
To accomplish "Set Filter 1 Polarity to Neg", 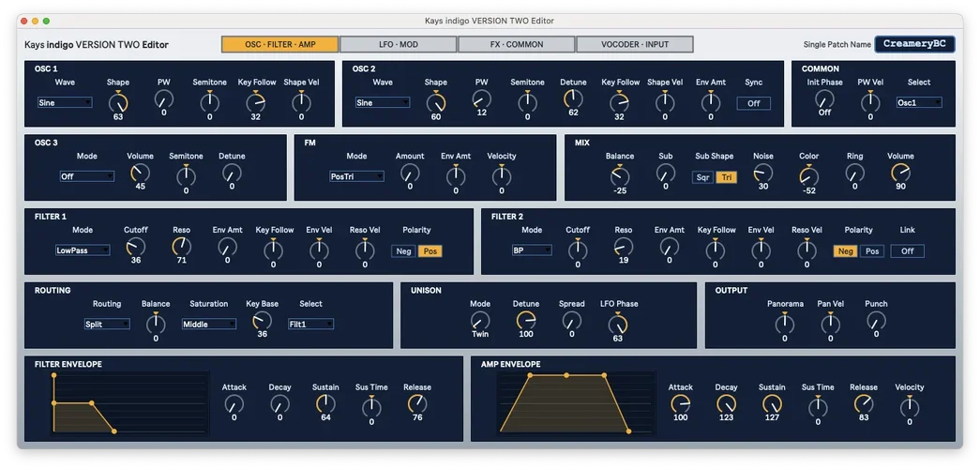I will [403, 251].
